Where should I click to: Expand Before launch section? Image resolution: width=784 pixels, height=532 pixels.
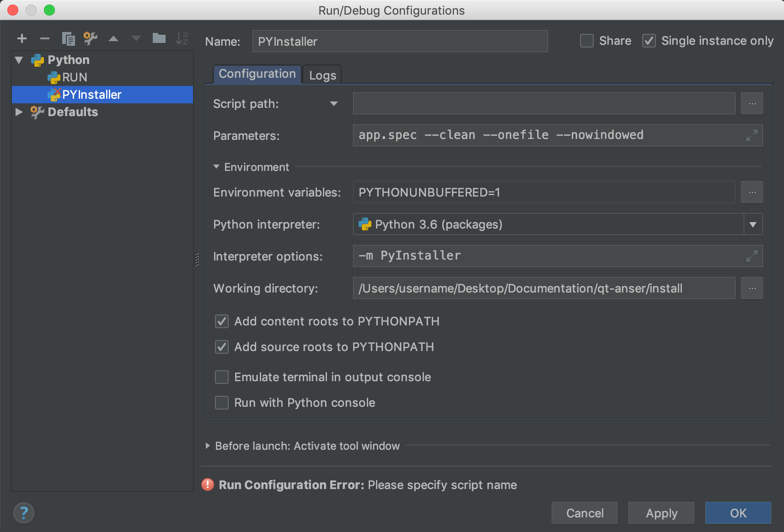pos(208,446)
